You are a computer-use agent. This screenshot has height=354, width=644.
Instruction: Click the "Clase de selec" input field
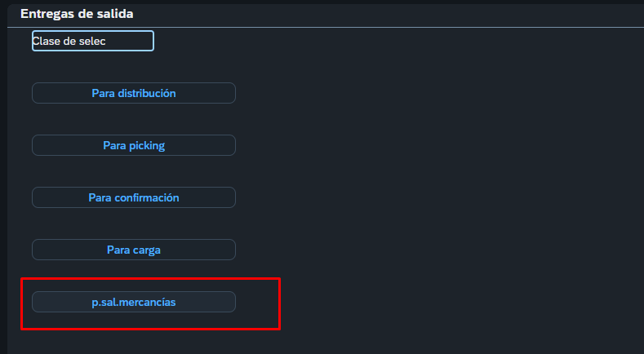[x=93, y=41]
